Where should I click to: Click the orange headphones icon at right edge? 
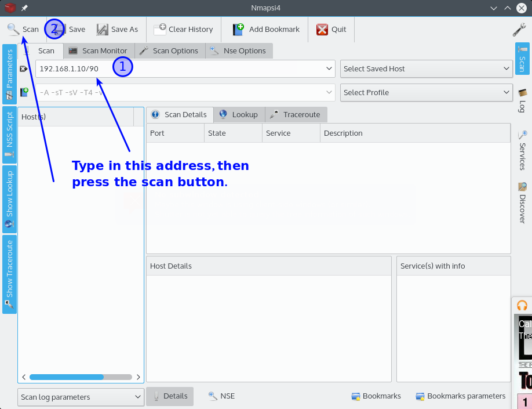pos(522,305)
